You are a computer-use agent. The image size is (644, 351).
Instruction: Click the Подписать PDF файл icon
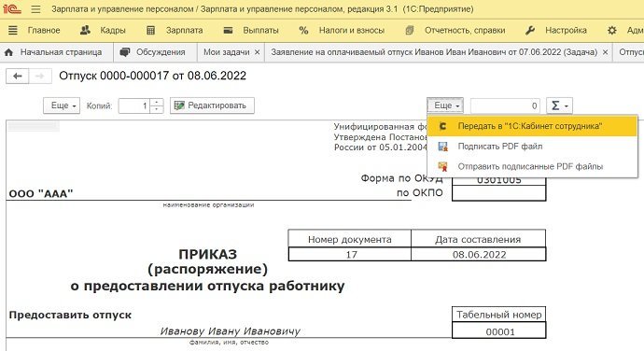(x=442, y=147)
